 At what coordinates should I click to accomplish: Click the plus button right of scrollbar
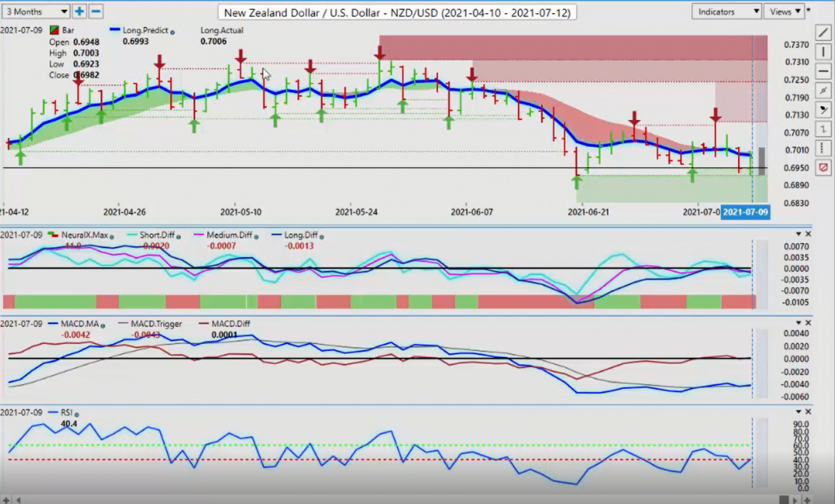point(808,500)
